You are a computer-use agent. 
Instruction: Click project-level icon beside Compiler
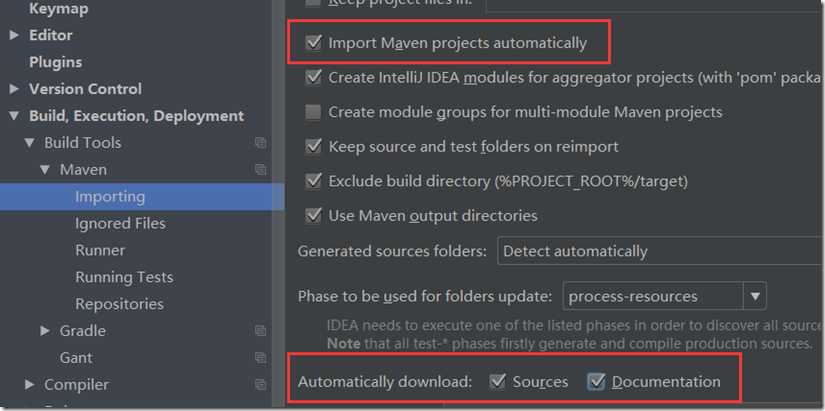(260, 385)
